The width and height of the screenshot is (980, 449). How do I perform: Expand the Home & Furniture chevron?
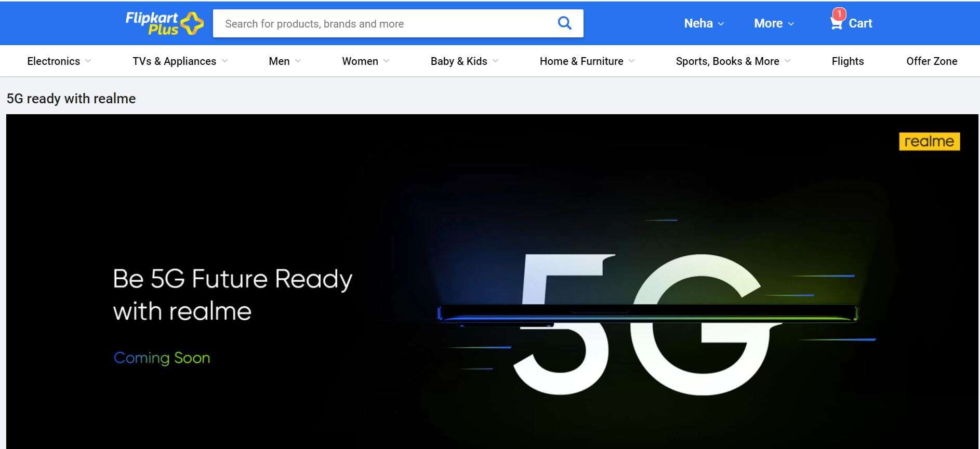[x=631, y=61]
